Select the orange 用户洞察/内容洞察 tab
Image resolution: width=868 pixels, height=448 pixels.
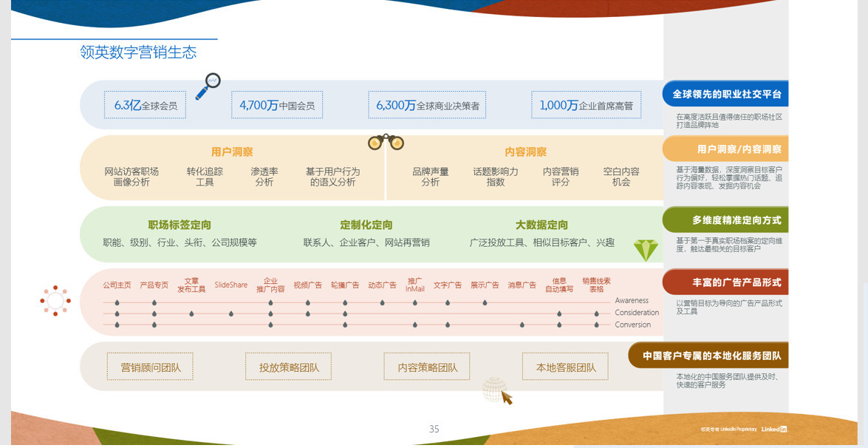726,149
